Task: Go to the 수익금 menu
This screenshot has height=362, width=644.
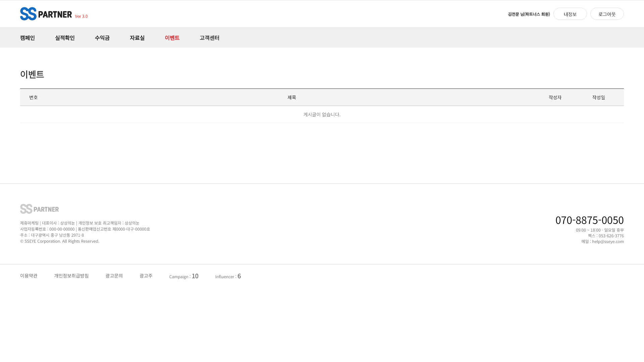Action: tap(102, 38)
